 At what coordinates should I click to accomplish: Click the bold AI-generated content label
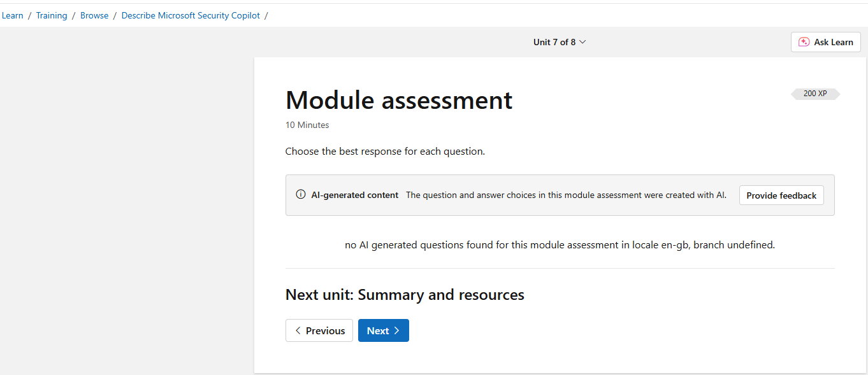355,195
